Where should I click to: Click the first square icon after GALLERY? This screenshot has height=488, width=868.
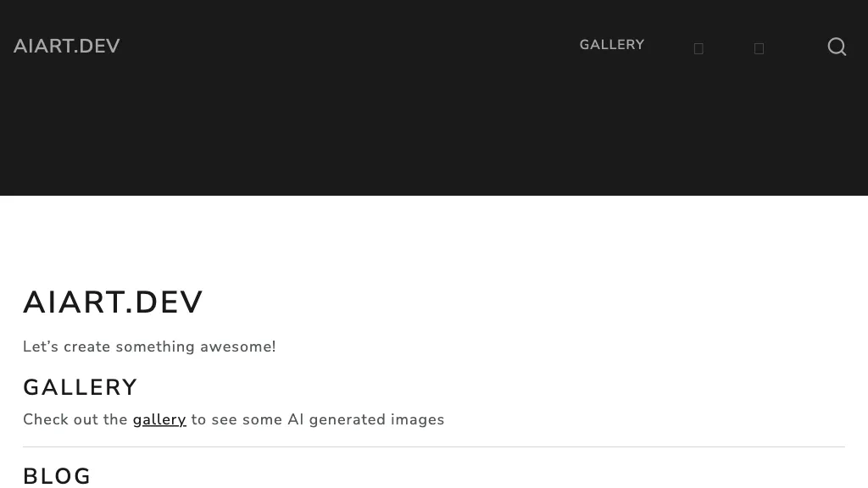pyautogui.click(x=698, y=48)
